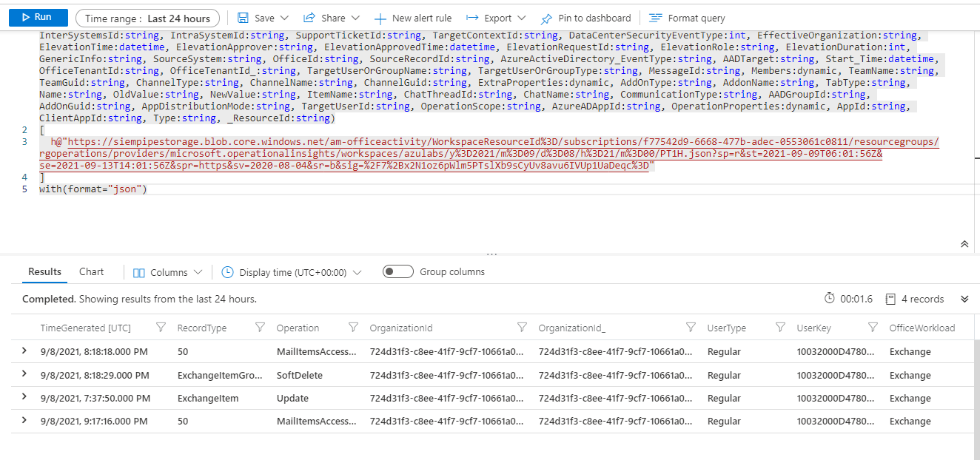Select the ExchangeItem record type cell
980x460 pixels.
tap(208, 398)
